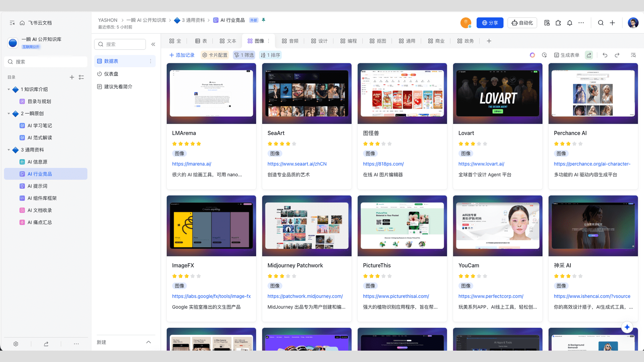The image size is (644, 362).
Task: Collapse the 3 通用资料 section
Action: click(x=8, y=150)
